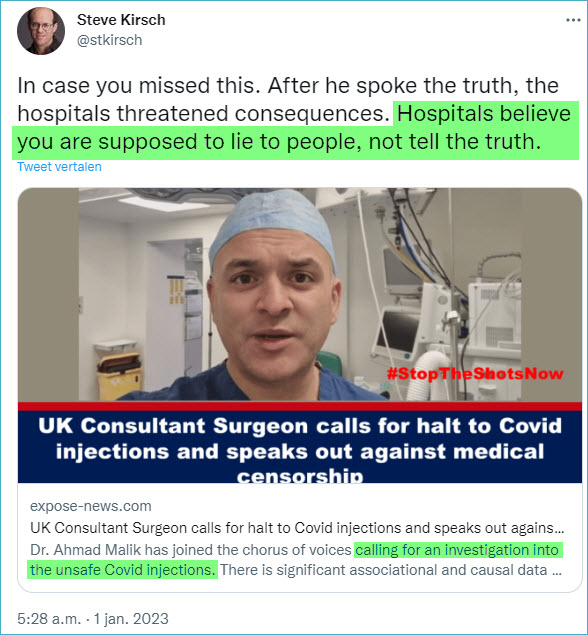The height and width of the screenshot is (635, 588).
Task: Click the highlighted 'Hospitals believe' tweet sentence
Action: (x=295, y=128)
